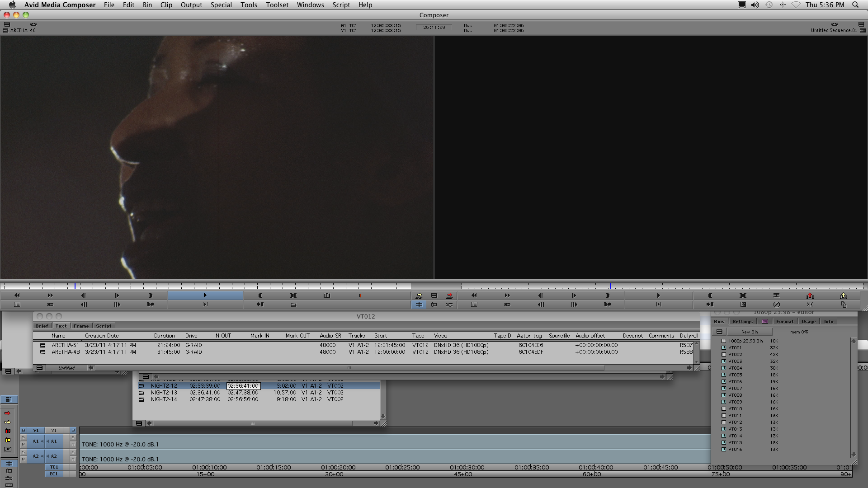868x488 pixels.
Task: Click the yellow Splice-In arrow button
Action: pyautogui.click(x=419, y=296)
